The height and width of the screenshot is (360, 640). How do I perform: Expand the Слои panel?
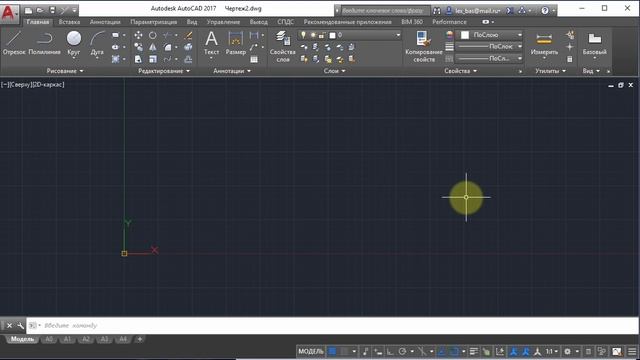(334, 71)
